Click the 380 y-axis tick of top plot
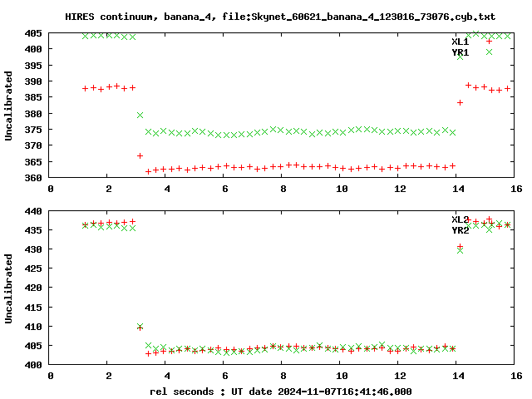532x399 pixels. (33, 114)
